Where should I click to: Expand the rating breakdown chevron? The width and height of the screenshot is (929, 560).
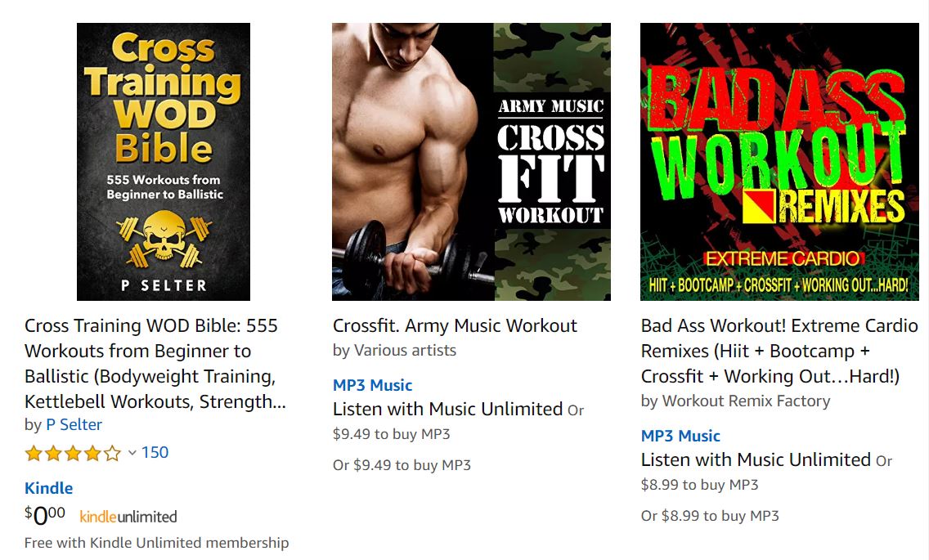(132, 453)
